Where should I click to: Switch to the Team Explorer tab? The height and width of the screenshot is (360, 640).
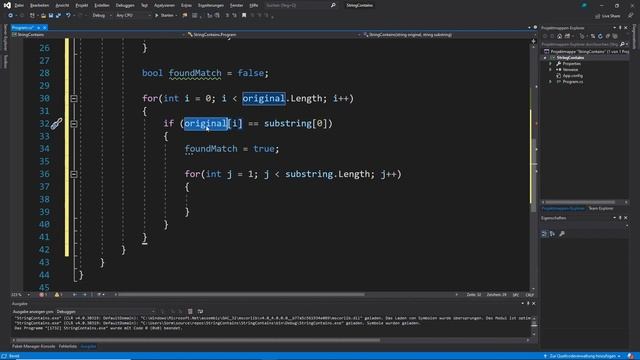pyautogui.click(x=601, y=209)
